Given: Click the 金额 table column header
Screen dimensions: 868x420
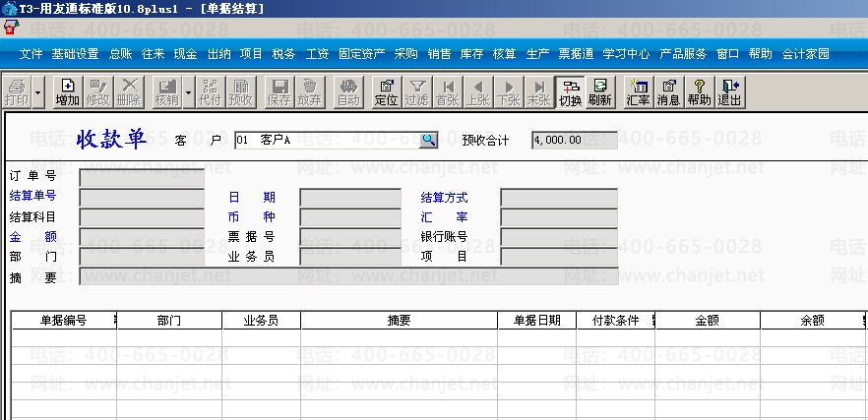Looking at the screenshot, I should coord(708,320).
